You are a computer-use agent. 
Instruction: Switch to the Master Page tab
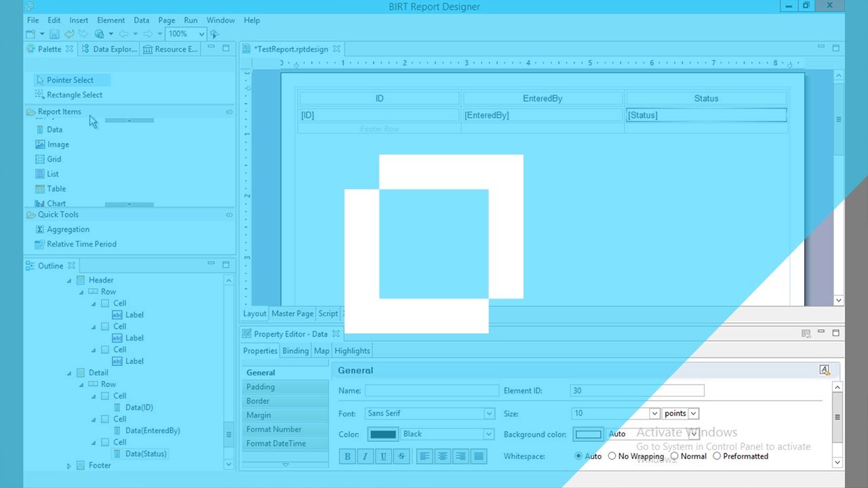click(x=292, y=314)
